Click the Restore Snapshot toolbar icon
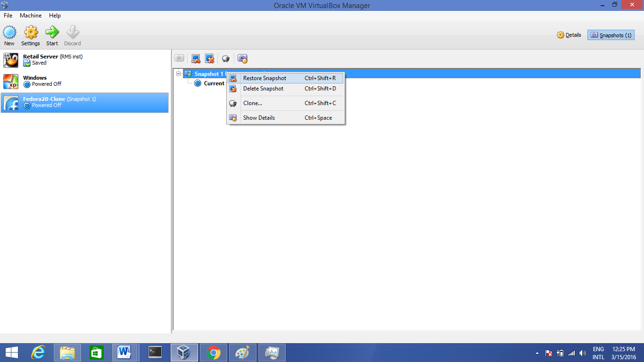Screen dimensions: 644x362 [x=196, y=58]
